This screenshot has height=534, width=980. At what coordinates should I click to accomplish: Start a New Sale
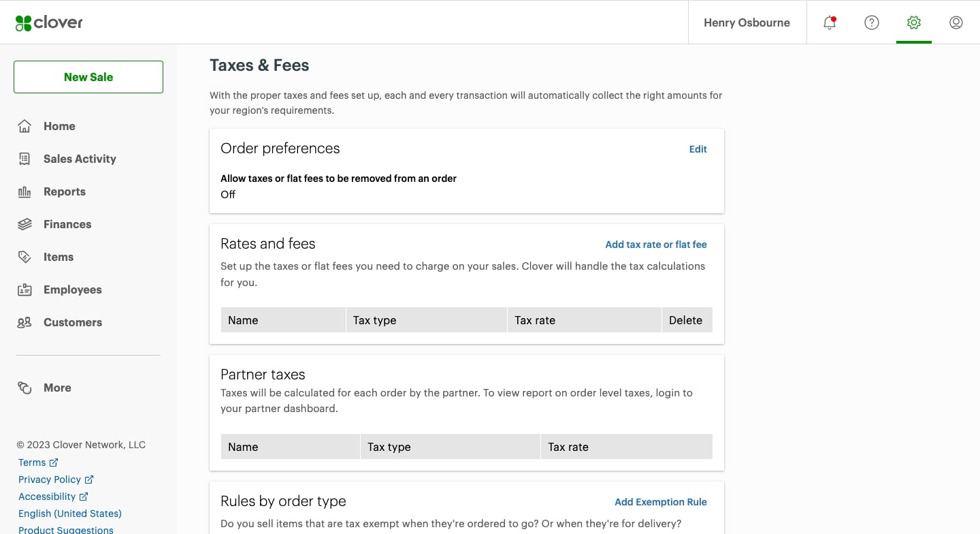click(x=88, y=77)
